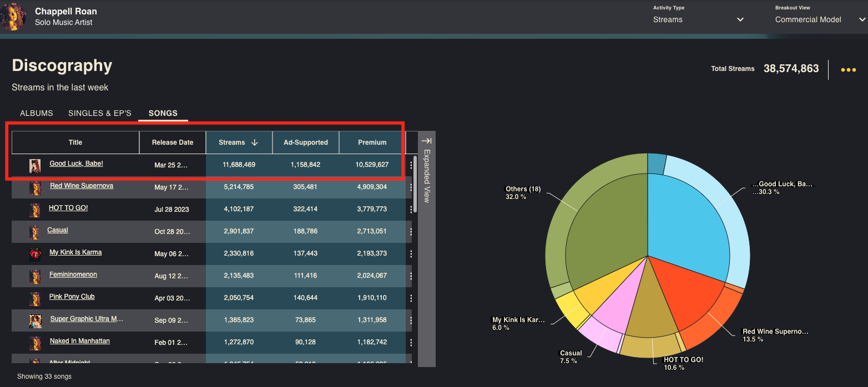The height and width of the screenshot is (387, 868).
Task: Open the three-dot options next to Total Streams
Action: (x=848, y=70)
